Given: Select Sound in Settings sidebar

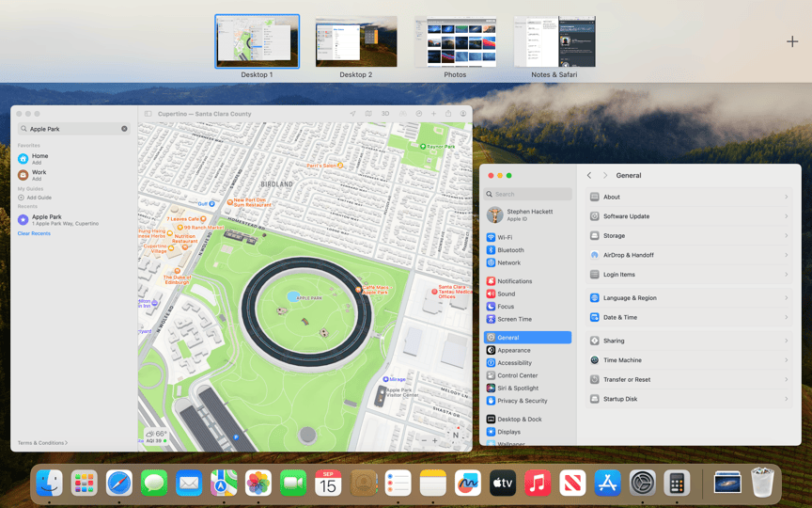Looking at the screenshot, I should click(x=527, y=294).
